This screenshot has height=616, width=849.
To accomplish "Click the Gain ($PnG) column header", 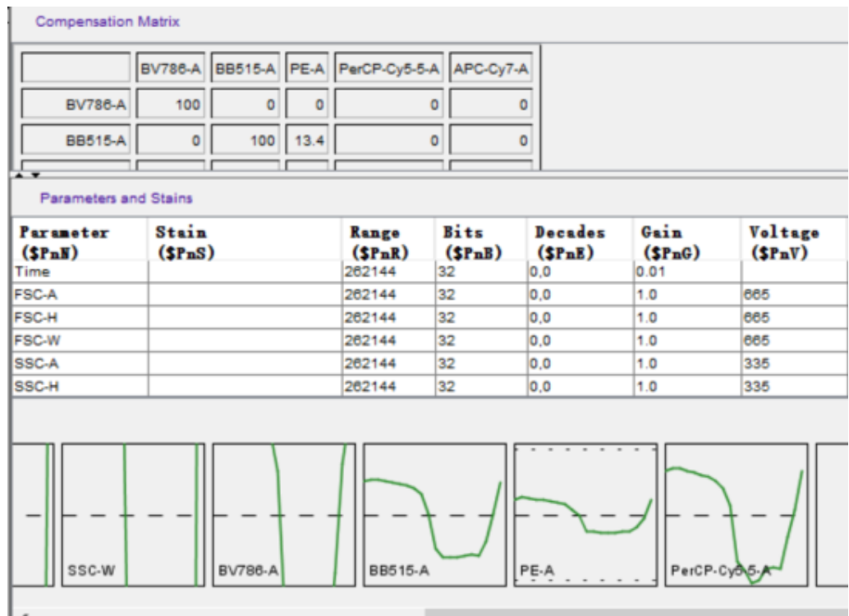I will point(687,241).
